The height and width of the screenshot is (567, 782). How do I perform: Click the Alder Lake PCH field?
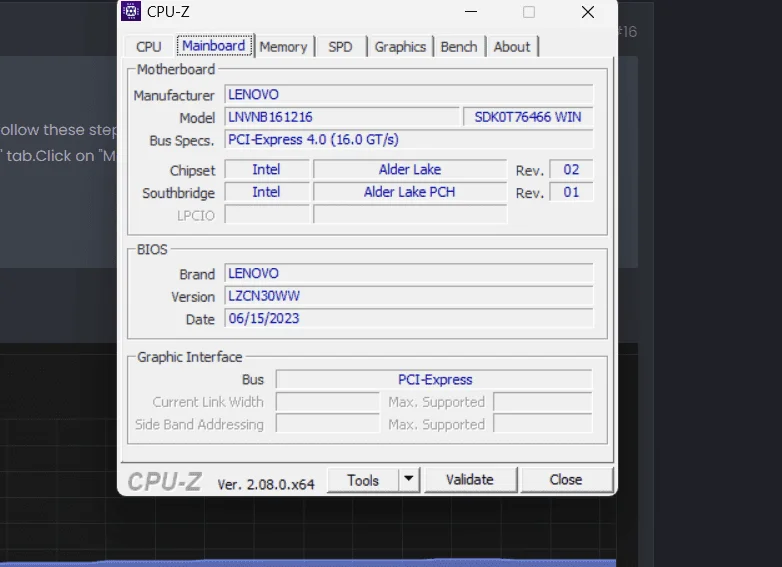coord(410,192)
